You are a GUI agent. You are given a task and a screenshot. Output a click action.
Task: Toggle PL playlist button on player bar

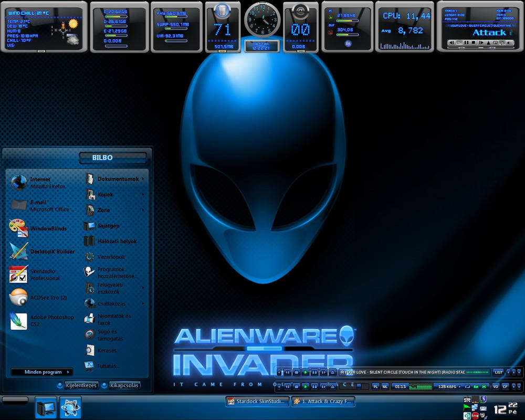click(x=375, y=386)
